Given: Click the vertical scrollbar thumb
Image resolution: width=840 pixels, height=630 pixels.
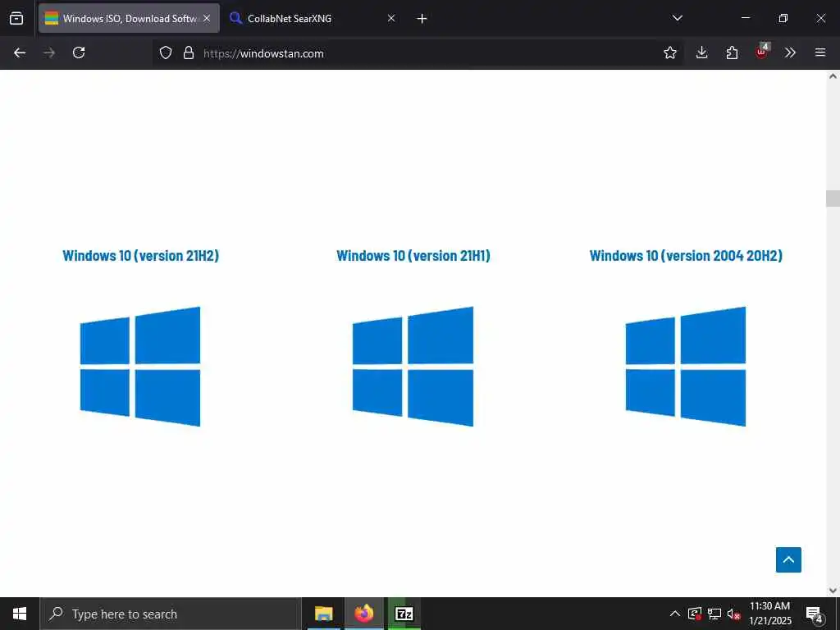Looking at the screenshot, I should 833,199.
